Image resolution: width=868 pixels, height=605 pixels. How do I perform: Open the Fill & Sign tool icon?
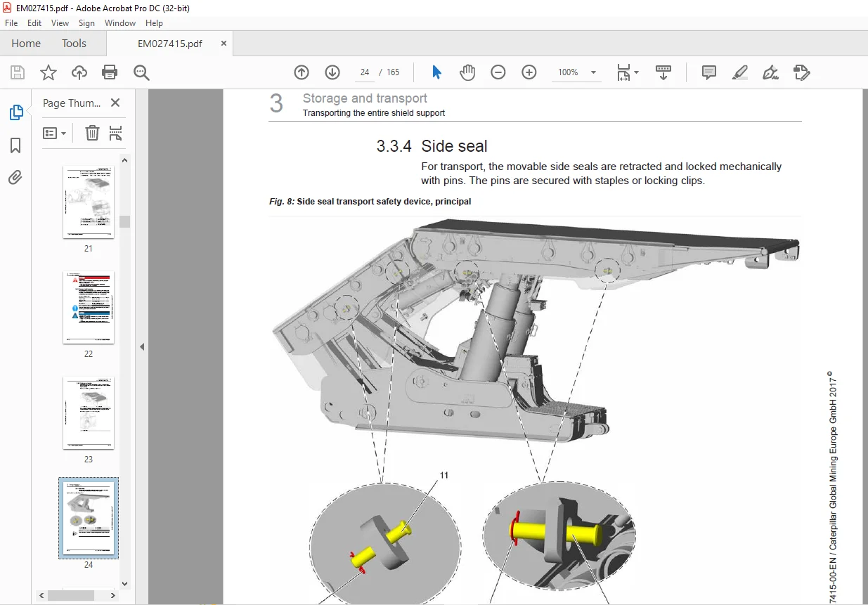click(771, 72)
